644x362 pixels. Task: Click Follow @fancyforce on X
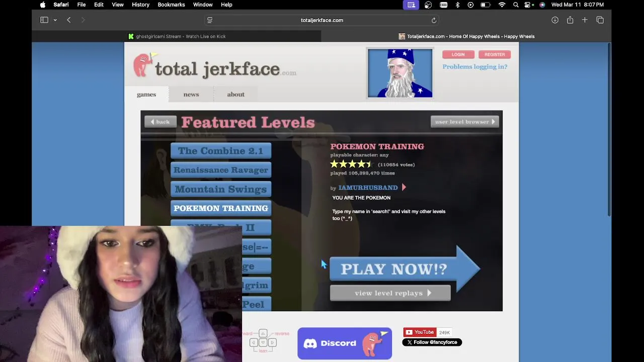click(x=432, y=342)
